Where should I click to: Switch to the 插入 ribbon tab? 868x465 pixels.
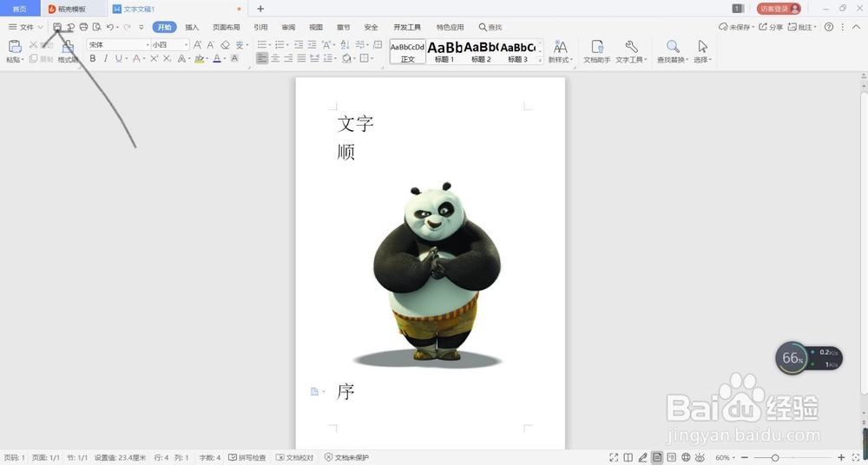click(192, 27)
